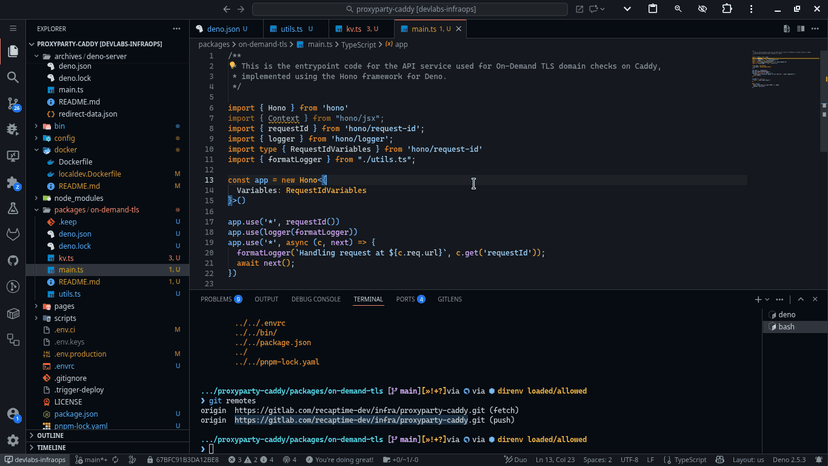
Task: Toggle the eye-slash visibility icon in title bar
Action: [x=702, y=9]
